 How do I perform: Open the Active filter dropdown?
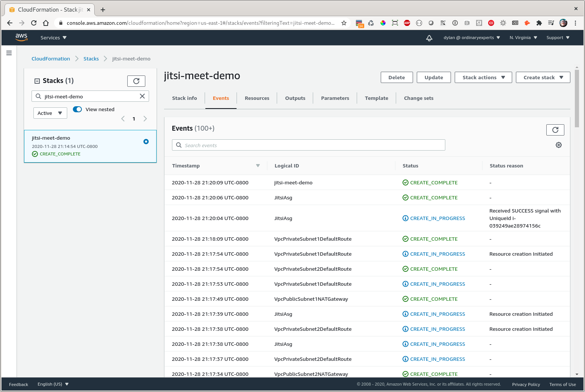click(x=50, y=113)
